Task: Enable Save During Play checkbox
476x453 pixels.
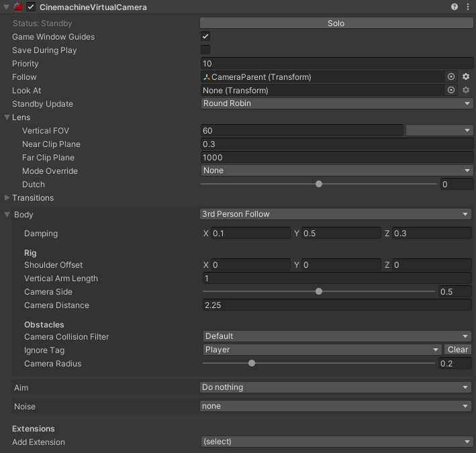Action: tap(205, 50)
